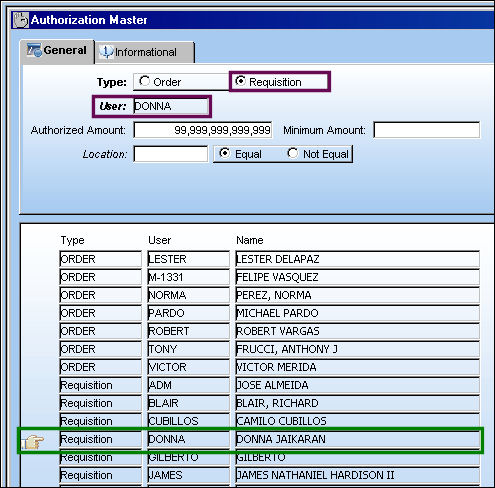Select the TONY user cell
Image resolution: width=495 pixels, height=488 pixels.
(x=188, y=349)
